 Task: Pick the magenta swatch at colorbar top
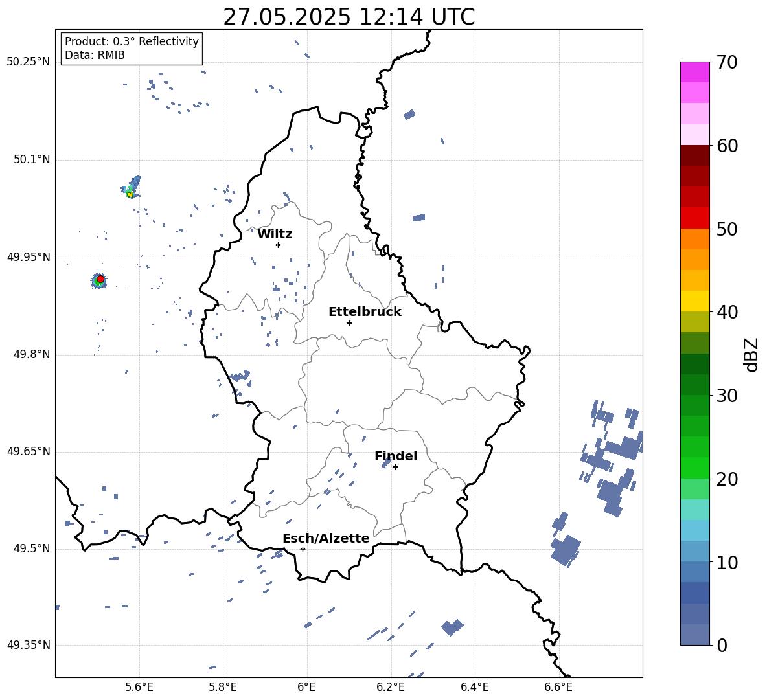pos(694,72)
